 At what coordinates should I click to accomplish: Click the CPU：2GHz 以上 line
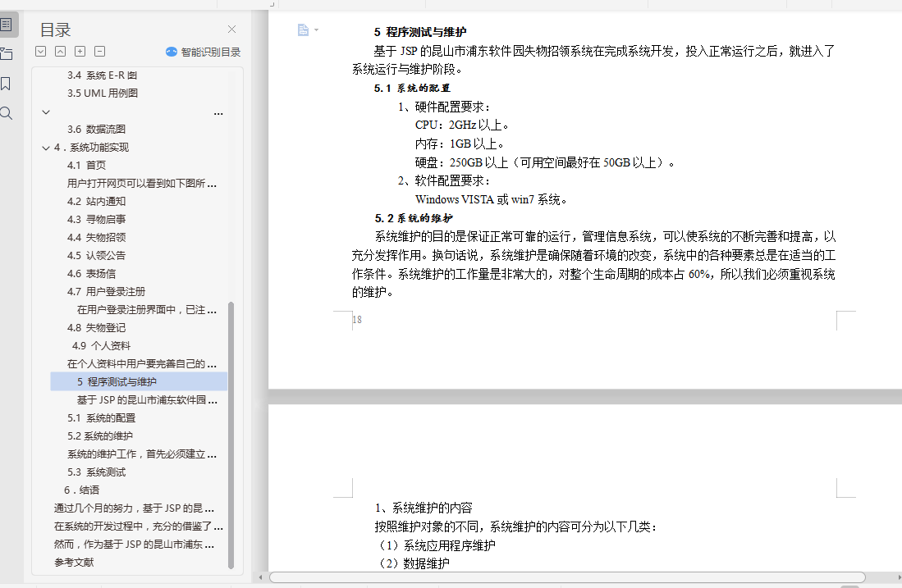tap(462, 125)
